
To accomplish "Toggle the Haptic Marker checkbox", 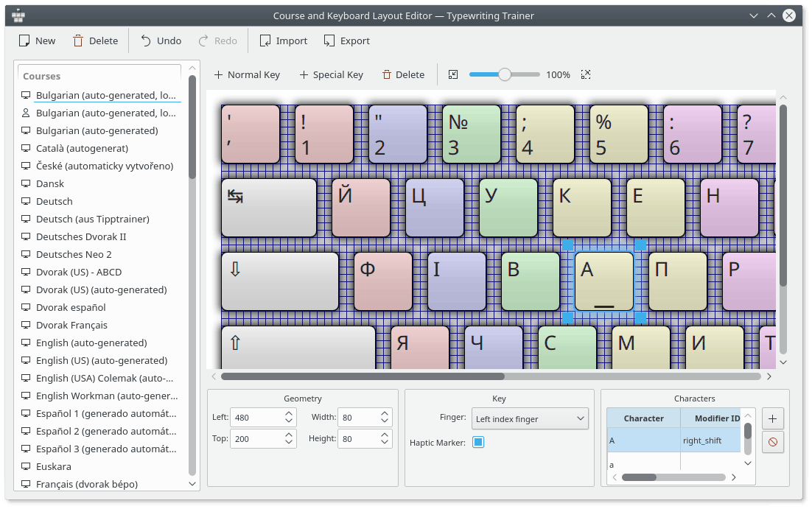I will coord(478,442).
